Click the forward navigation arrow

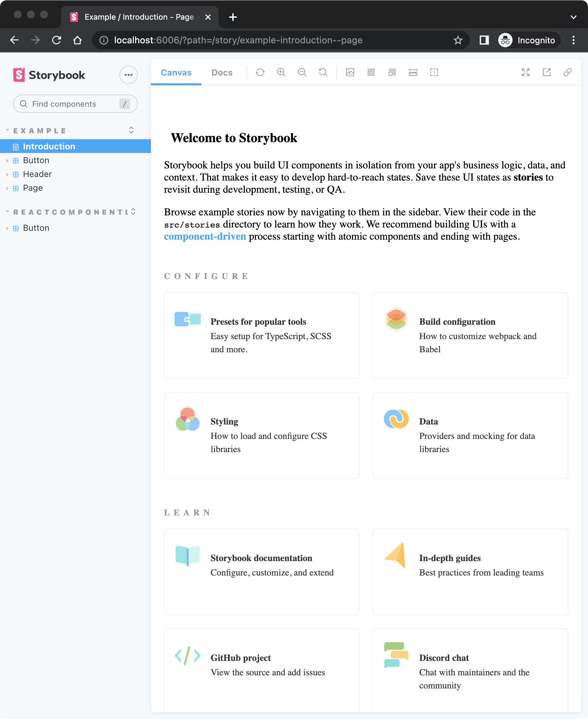(x=35, y=40)
